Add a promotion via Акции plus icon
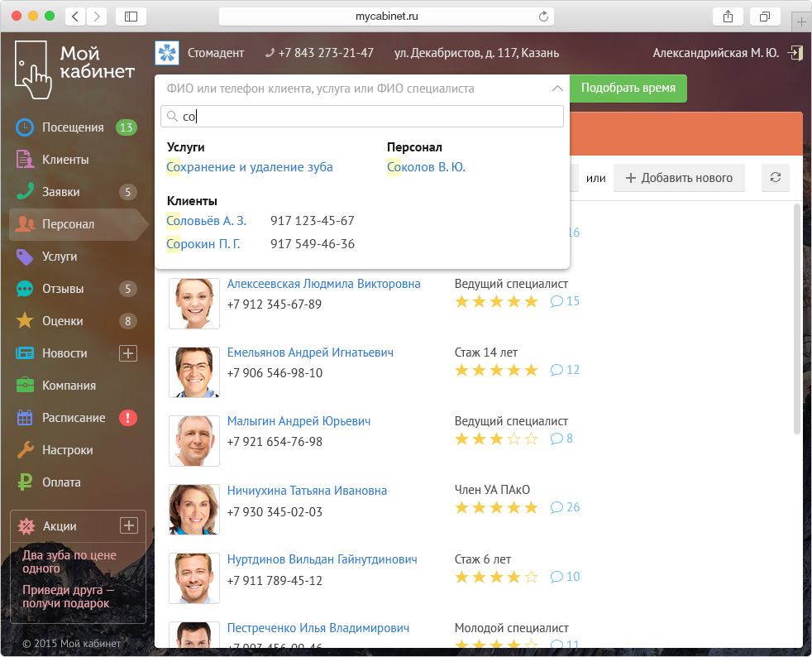The height and width of the screenshot is (657, 812). coord(128,525)
